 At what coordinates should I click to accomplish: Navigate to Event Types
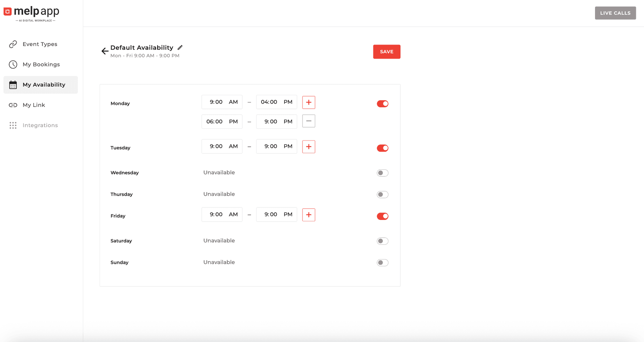coord(40,44)
